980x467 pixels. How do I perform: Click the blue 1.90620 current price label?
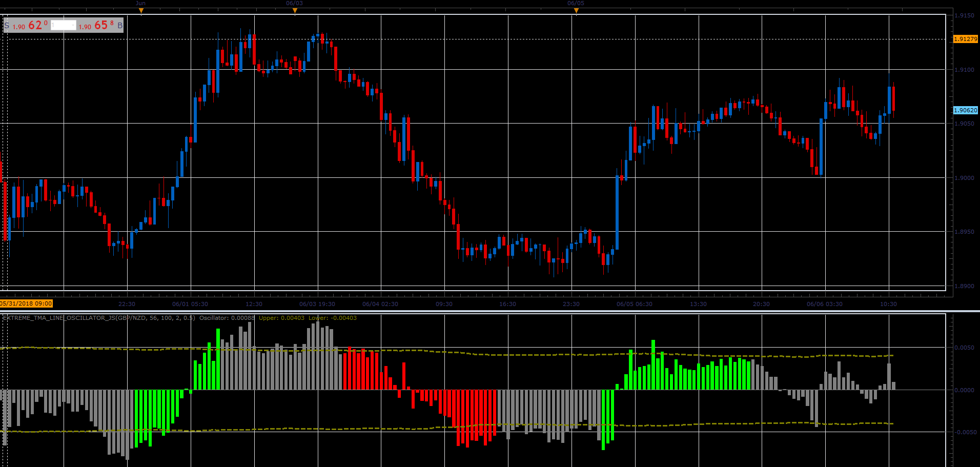pyautogui.click(x=966, y=110)
